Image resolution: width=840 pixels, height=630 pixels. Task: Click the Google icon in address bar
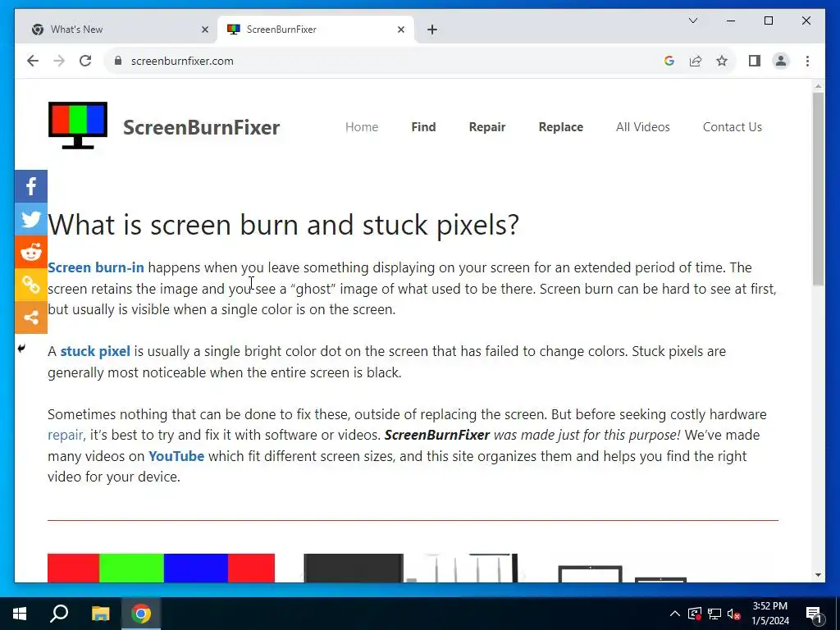tap(669, 61)
